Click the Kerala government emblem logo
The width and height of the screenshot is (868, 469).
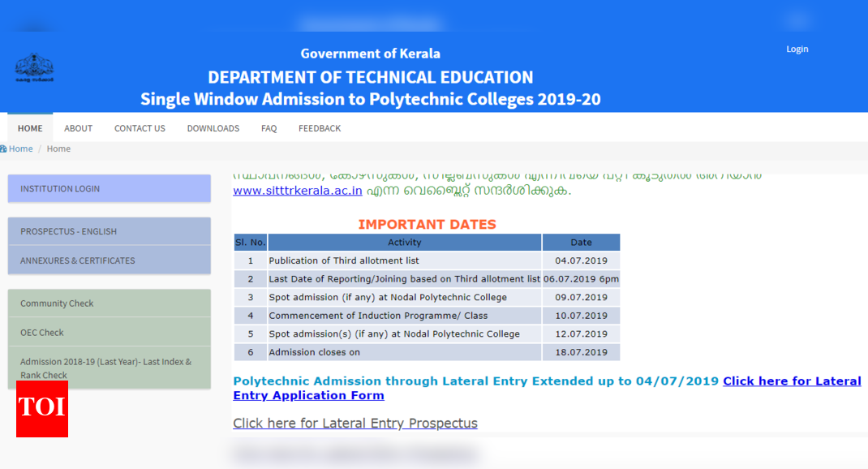pos(34,68)
